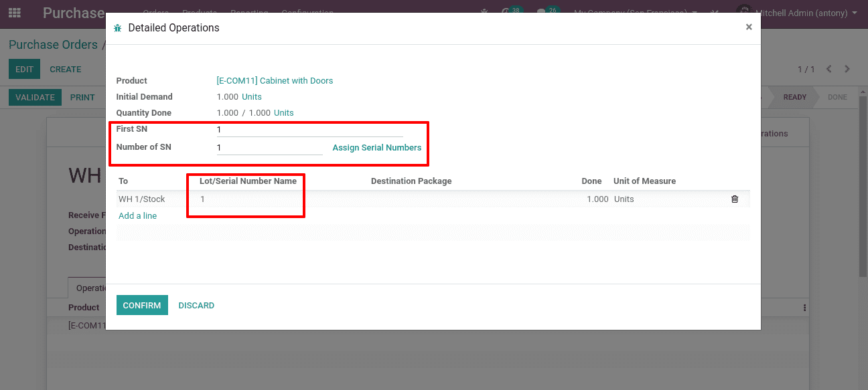Select the DONE status stage
Image resolution: width=868 pixels, height=390 pixels.
[x=837, y=97]
